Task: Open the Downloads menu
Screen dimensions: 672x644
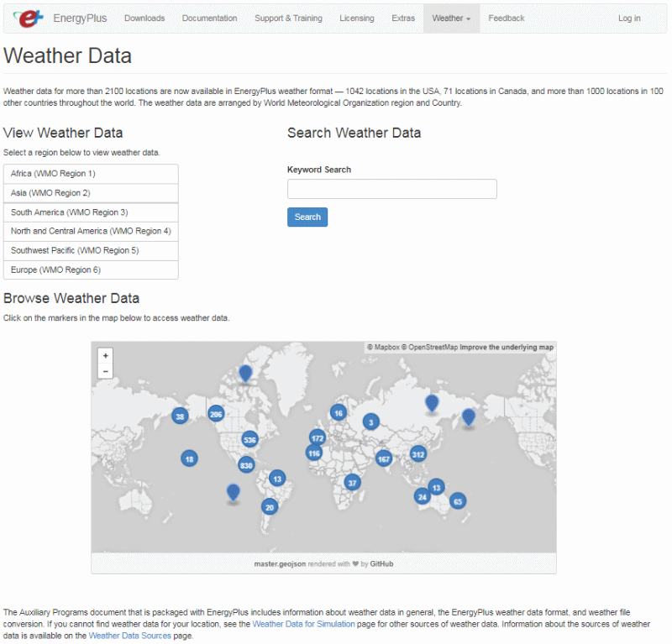Action: pyautogui.click(x=144, y=18)
